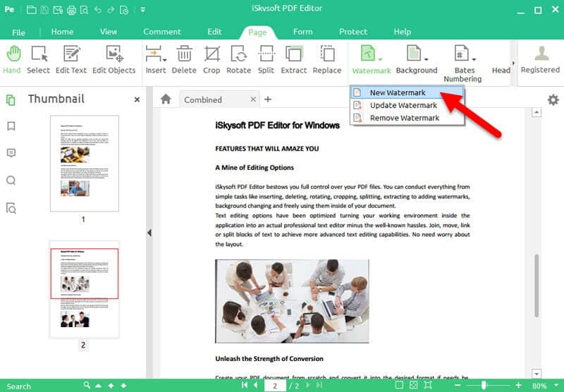
Task: Open the comments panel sidebar icon
Action: click(x=11, y=153)
